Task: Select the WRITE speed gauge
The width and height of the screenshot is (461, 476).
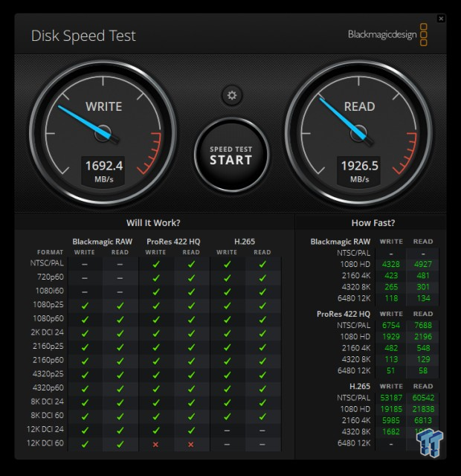Action: point(103,133)
